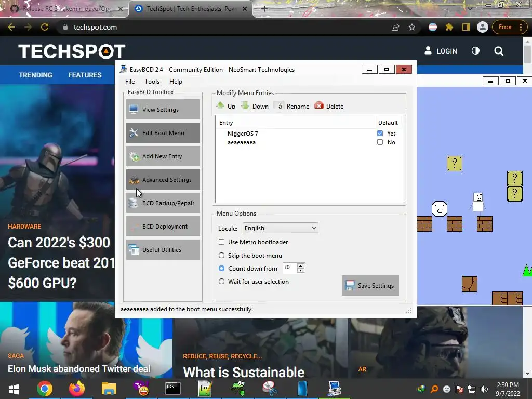Image resolution: width=532 pixels, height=399 pixels.
Task: Open the File menu in EasyBCD
Action: [130, 82]
